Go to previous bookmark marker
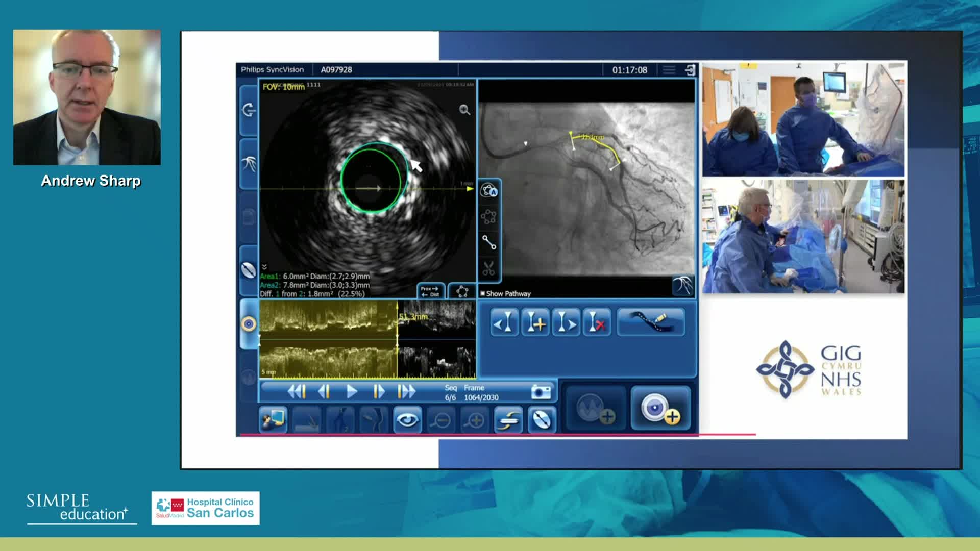Screen dimensions: 980x551 [x=504, y=322]
